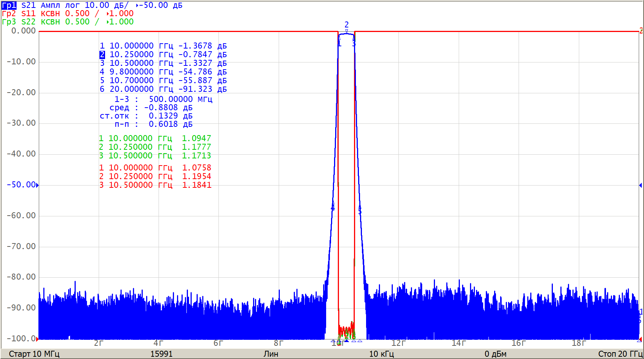Click marker 4 on the left filter slope

click(x=333, y=208)
